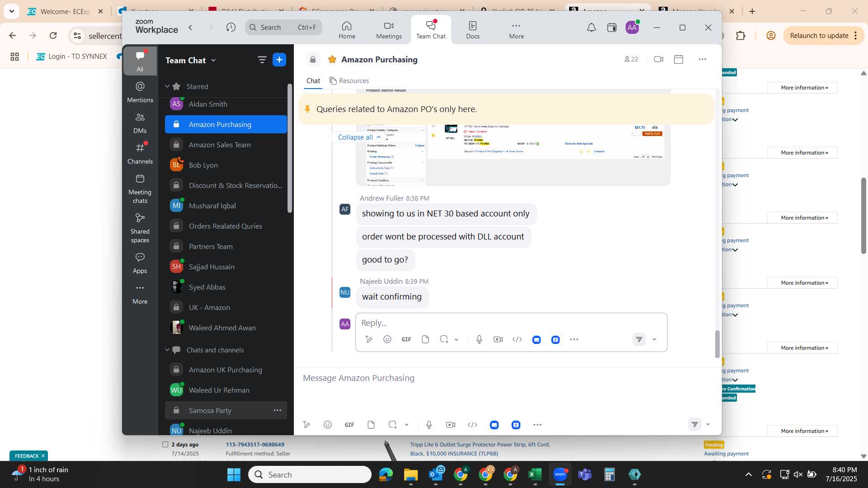Switch to the Docs tab

point(473,30)
